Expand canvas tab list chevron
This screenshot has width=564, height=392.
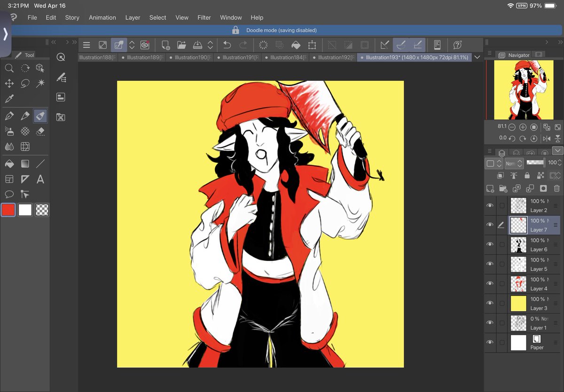477,57
